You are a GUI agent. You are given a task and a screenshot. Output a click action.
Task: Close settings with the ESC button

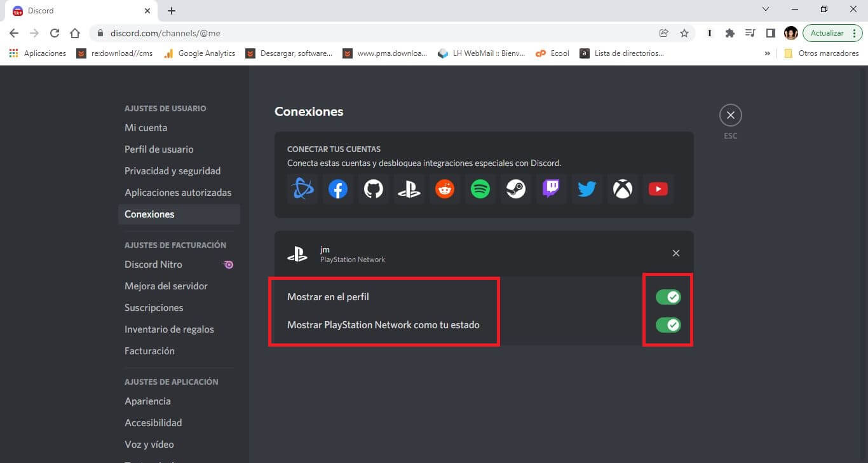pos(731,115)
